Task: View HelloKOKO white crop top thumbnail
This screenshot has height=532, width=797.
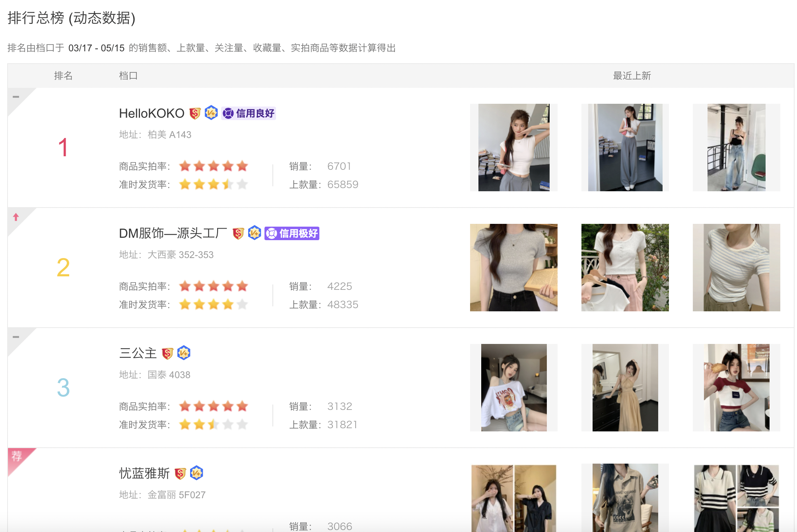Action: pyautogui.click(x=514, y=148)
